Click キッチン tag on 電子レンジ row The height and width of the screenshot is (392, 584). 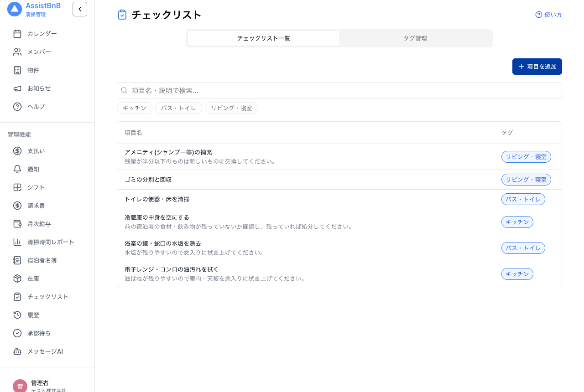517,274
